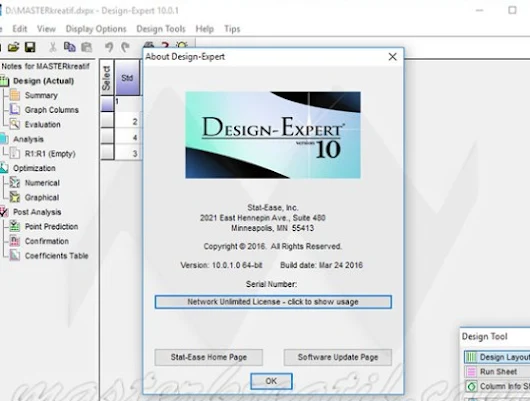This screenshot has height=401, width=530.
Task: Click the Save floppy disk icon
Action: pyautogui.click(x=30, y=47)
